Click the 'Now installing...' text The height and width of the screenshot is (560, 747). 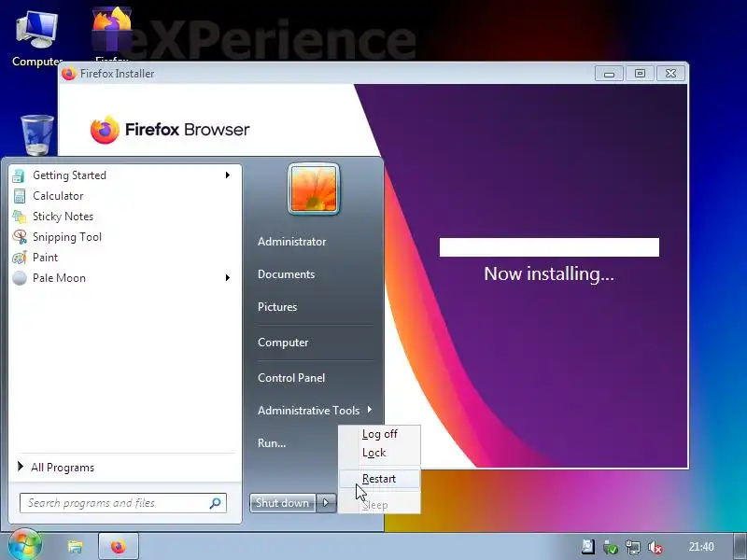coord(549,273)
